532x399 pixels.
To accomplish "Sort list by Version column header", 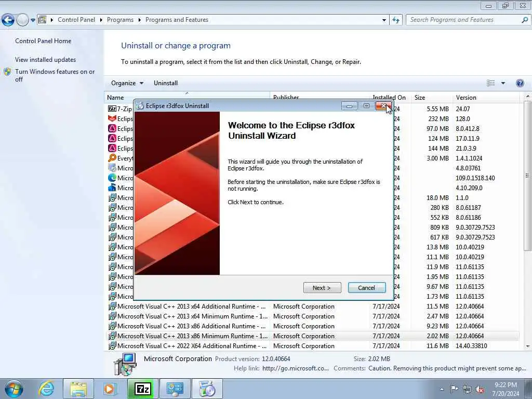I will pyautogui.click(x=486, y=97).
